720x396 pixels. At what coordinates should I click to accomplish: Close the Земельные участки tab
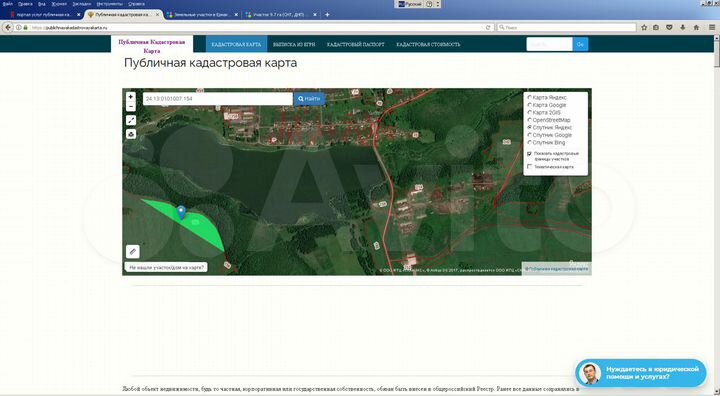tap(236, 15)
